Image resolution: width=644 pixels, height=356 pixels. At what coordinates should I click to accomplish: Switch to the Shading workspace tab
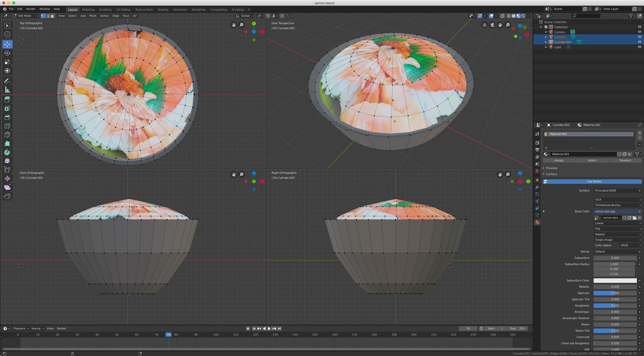[x=163, y=10]
